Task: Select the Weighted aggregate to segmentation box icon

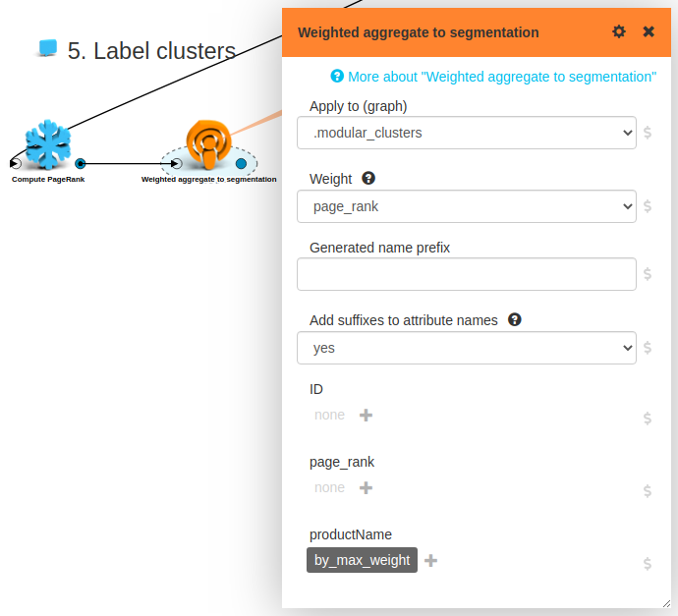Action: (x=207, y=144)
